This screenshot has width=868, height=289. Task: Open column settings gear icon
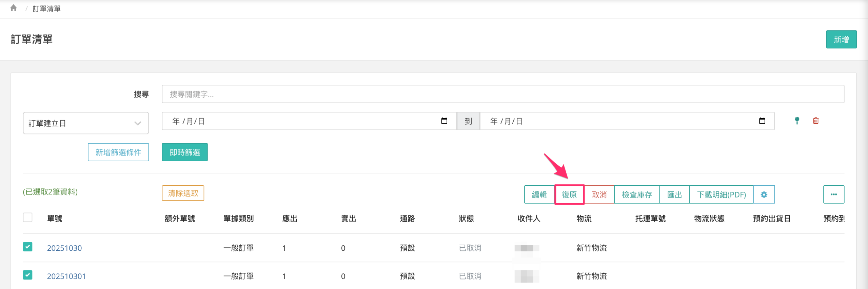click(764, 194)
